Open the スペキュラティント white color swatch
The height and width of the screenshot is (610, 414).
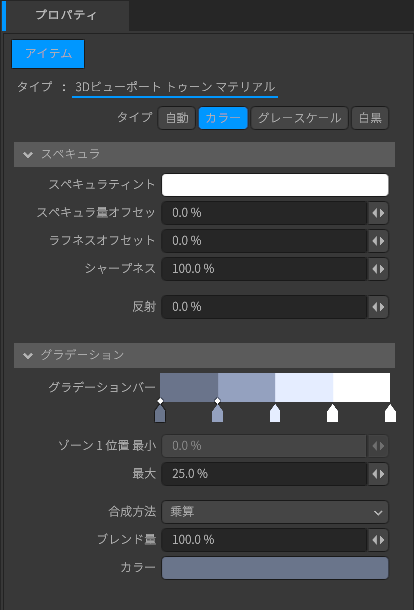click(x=275, y=185)
